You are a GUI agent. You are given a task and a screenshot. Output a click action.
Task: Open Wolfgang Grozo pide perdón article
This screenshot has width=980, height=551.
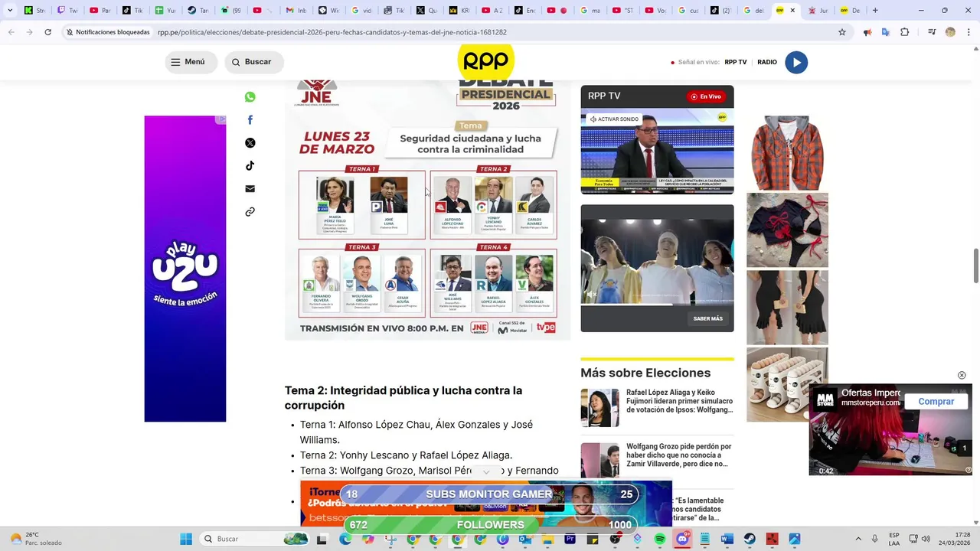[x=680, y=455]
